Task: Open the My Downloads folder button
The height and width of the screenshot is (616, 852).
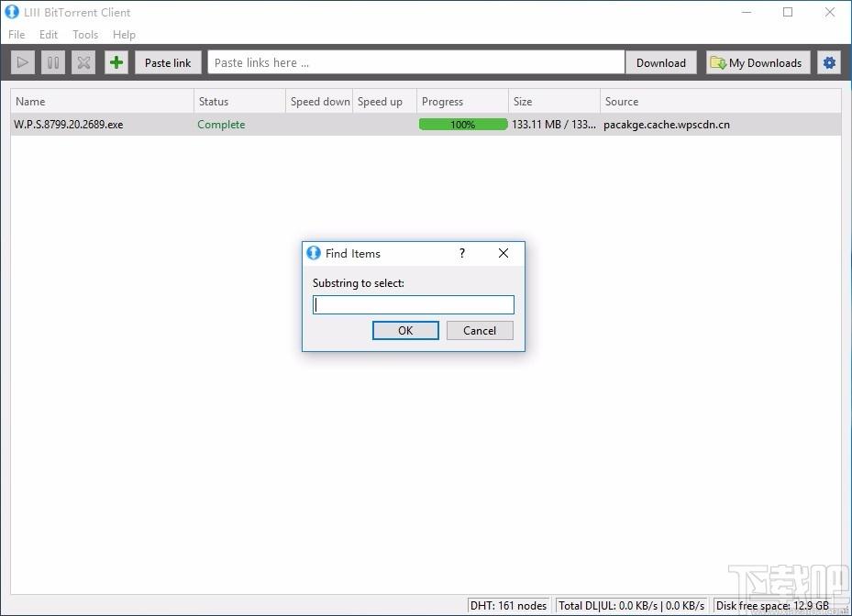Action: tap(758, 62)
